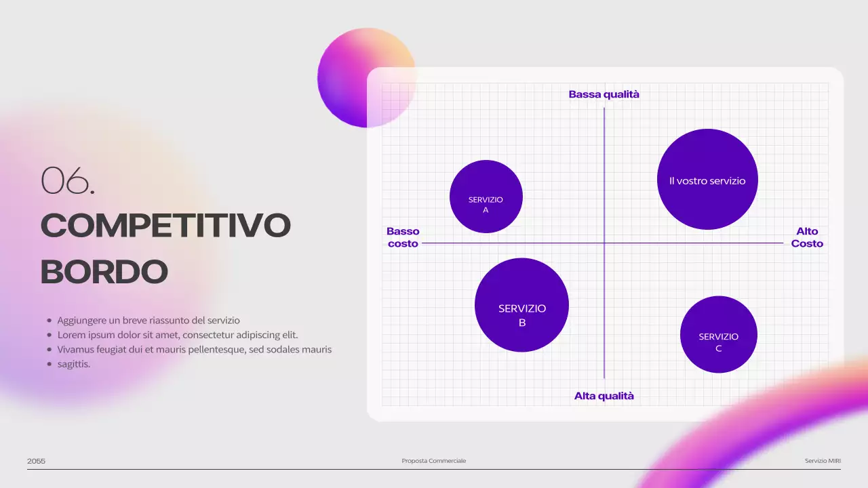The image size is (868, 488).
Task: Select the "Basso costo" axis label
Action: (x=403, y=237)
